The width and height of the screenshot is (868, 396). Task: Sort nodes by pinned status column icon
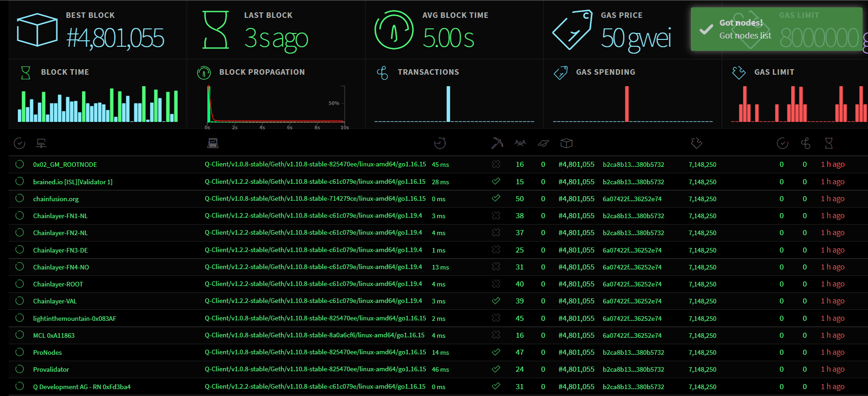pos(19,143)
